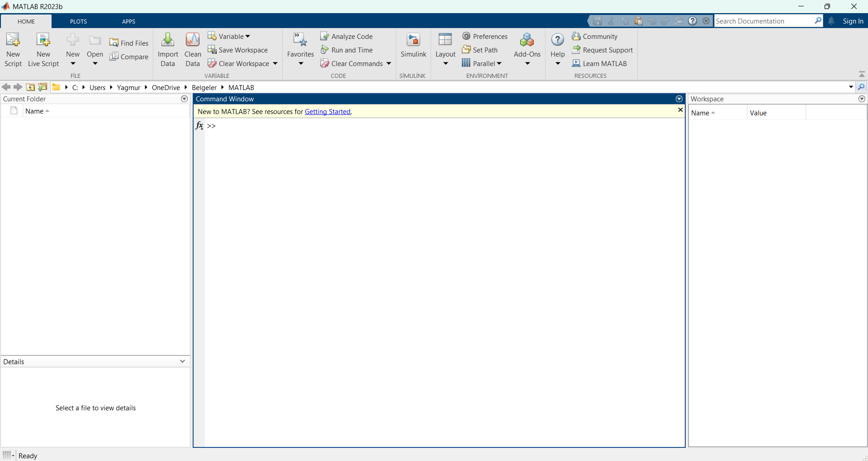Viewport: 868px width, 461px height.
Task: Click Set Path
Action: [480, 50]
